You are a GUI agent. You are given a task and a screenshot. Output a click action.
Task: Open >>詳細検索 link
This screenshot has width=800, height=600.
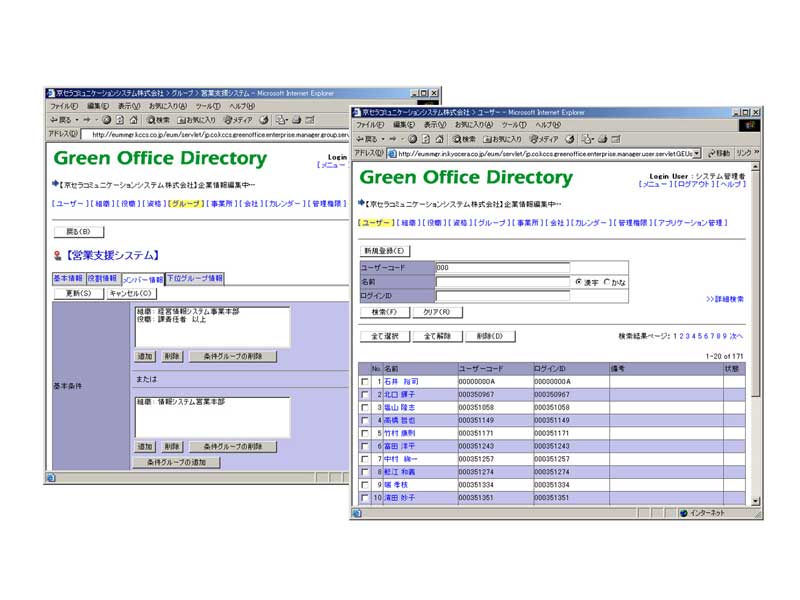(x=724, y=299)
